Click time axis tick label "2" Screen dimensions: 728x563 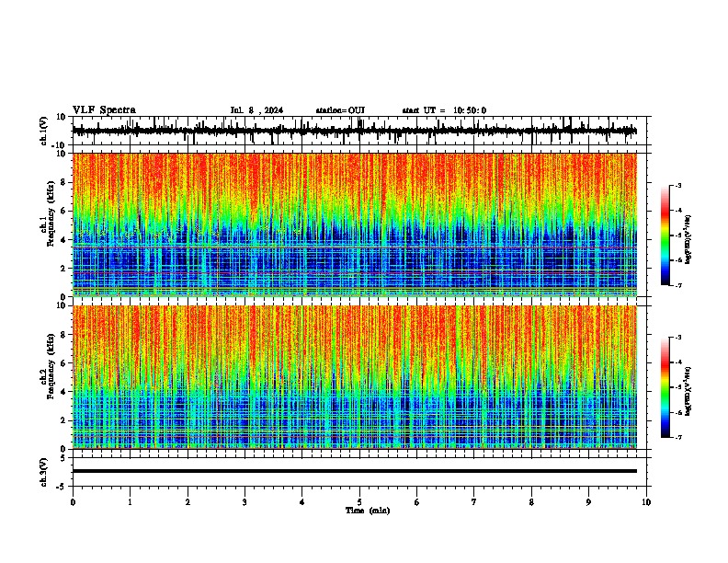(188, 502)
